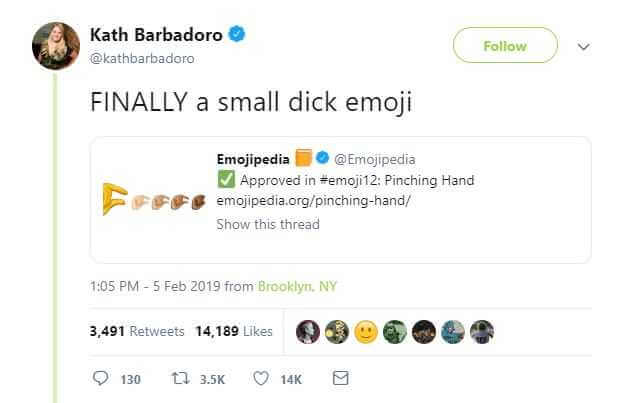Click the last liker avatar
The image size is (621, 403).
482,331
